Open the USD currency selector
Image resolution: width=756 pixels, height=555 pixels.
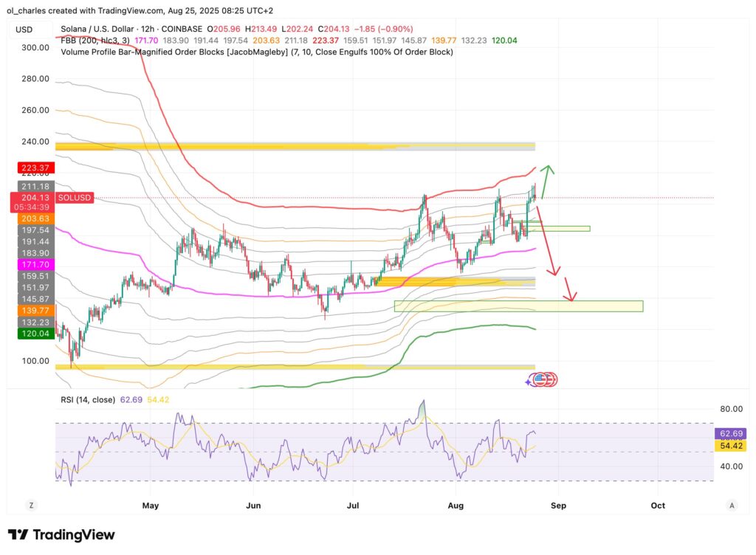24,30
